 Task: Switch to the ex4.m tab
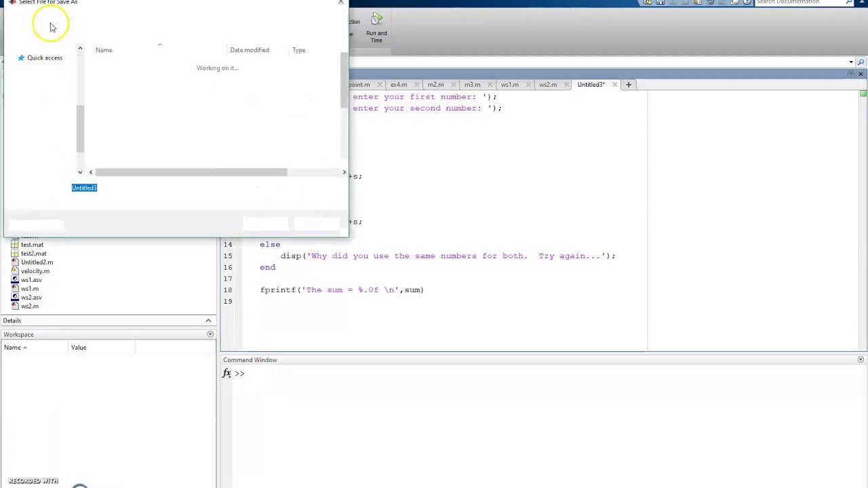click(399, 85)
